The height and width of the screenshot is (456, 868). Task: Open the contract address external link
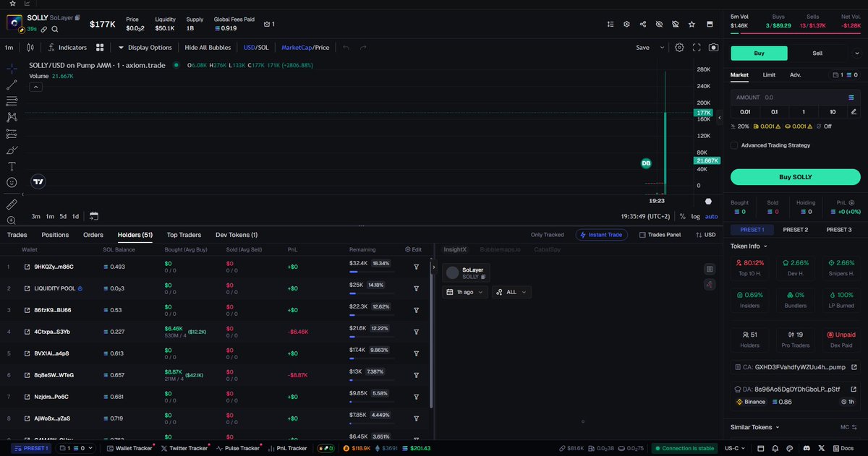pyautogui.click(x=853, y=366)
